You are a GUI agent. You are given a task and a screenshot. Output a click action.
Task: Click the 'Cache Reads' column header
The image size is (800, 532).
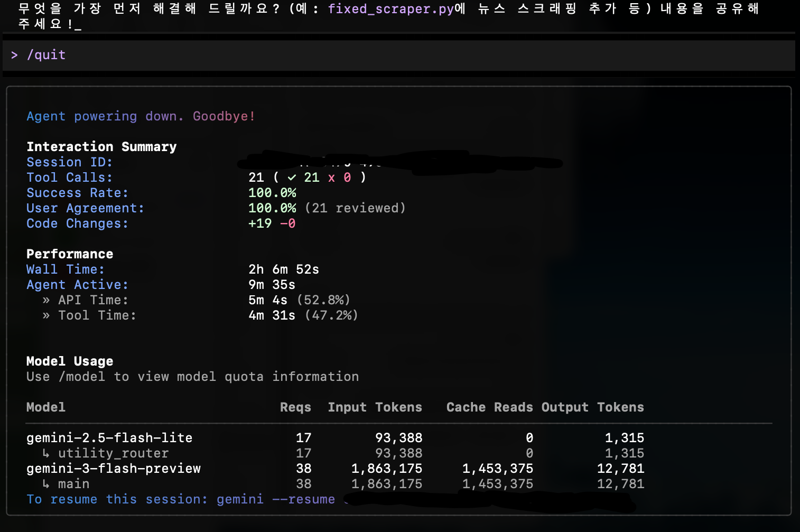point(490,407)
